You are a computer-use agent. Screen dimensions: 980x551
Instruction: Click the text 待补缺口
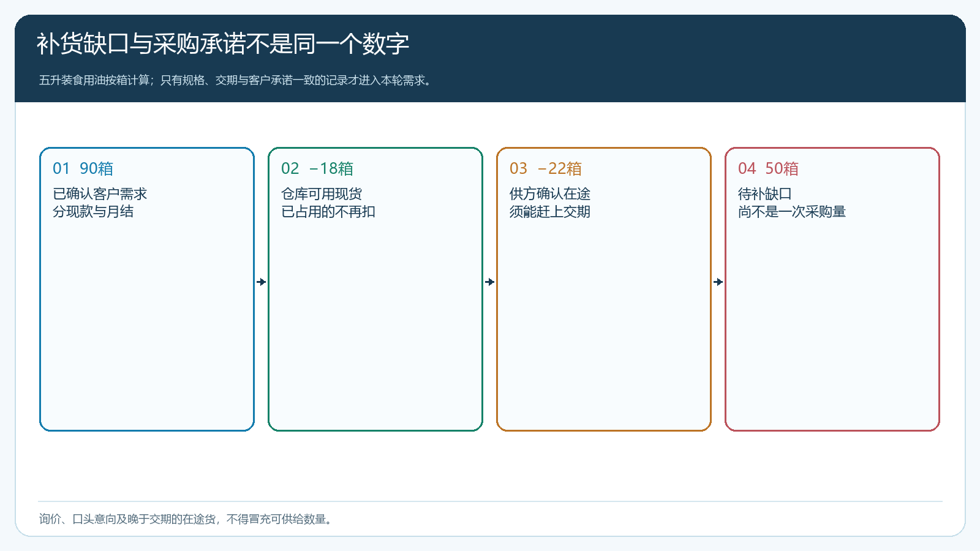click(x=765, y=194)
